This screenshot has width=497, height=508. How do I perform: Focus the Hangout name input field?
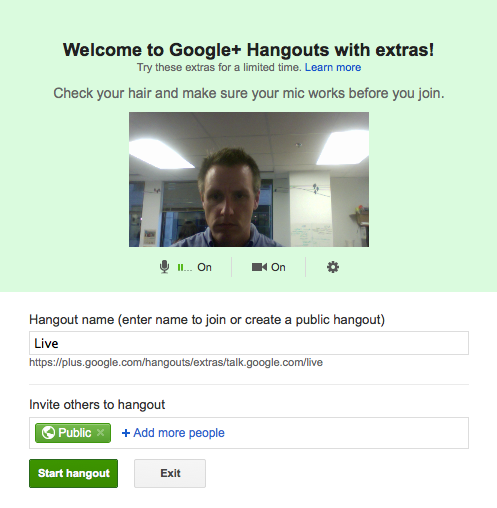tap(249, 343)
